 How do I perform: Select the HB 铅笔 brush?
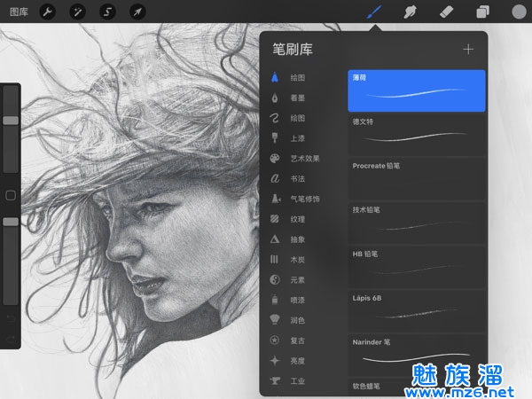416,264
